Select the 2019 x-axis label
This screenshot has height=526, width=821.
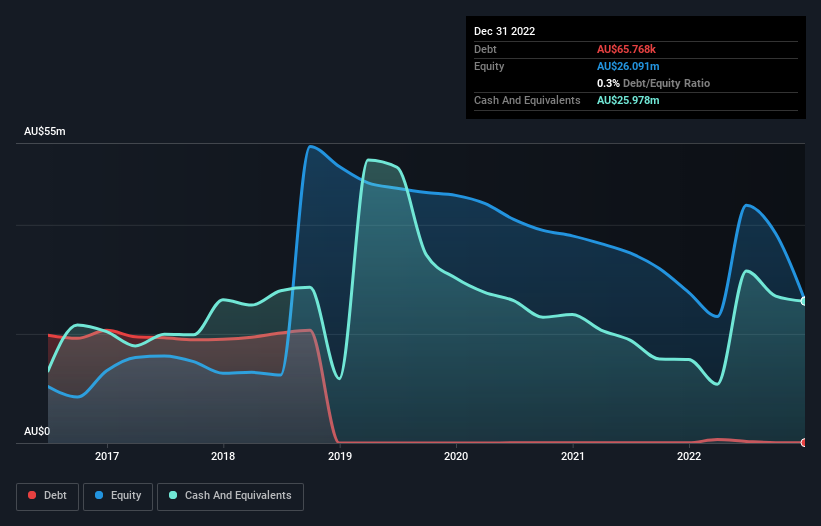tap(340, 456)
